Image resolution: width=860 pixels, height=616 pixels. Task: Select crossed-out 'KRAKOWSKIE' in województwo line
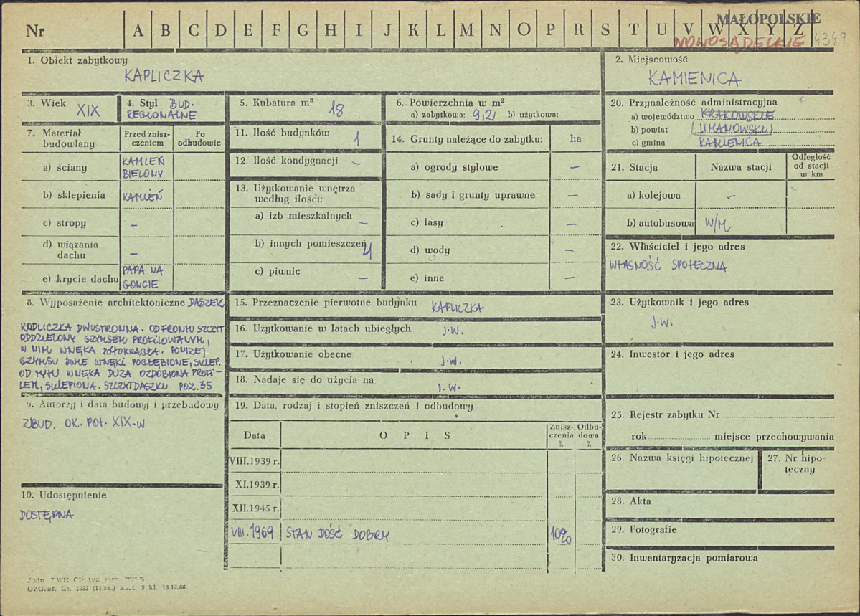click(x=737, y=115)
